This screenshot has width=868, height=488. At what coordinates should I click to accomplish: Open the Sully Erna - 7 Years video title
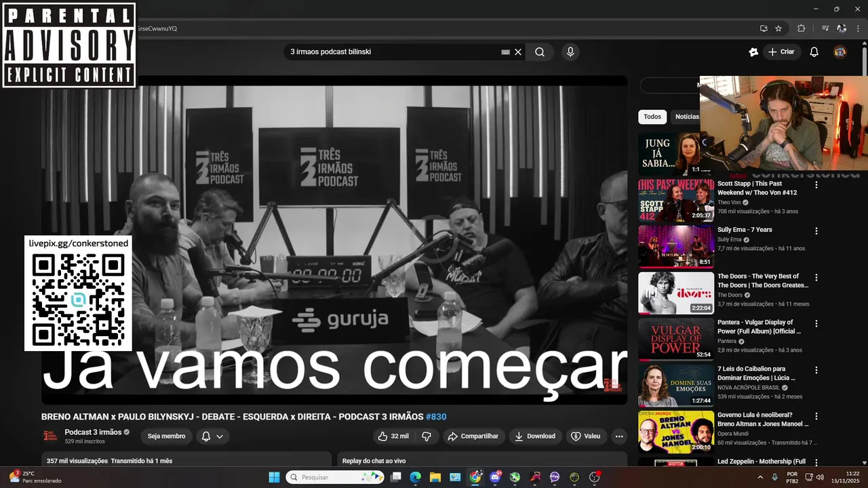click(x=745, y=230)
